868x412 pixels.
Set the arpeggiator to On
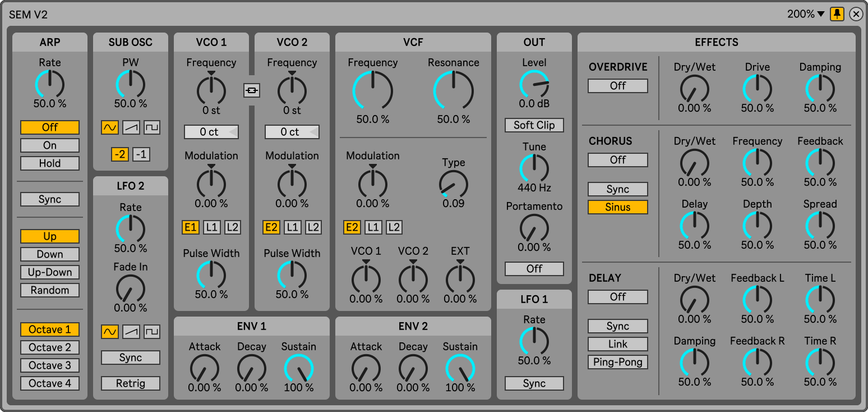point(50,145)
